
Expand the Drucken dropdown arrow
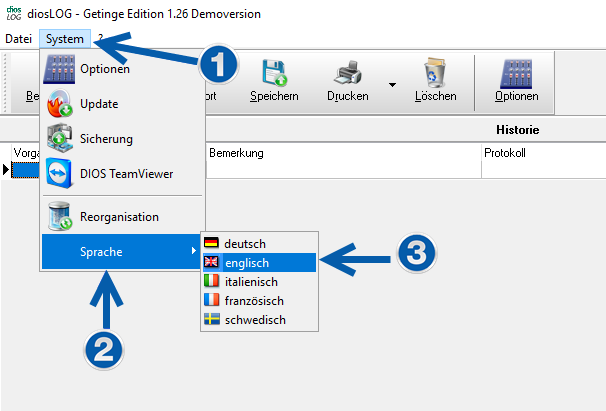pyautogui.click(x=392, y=84)
